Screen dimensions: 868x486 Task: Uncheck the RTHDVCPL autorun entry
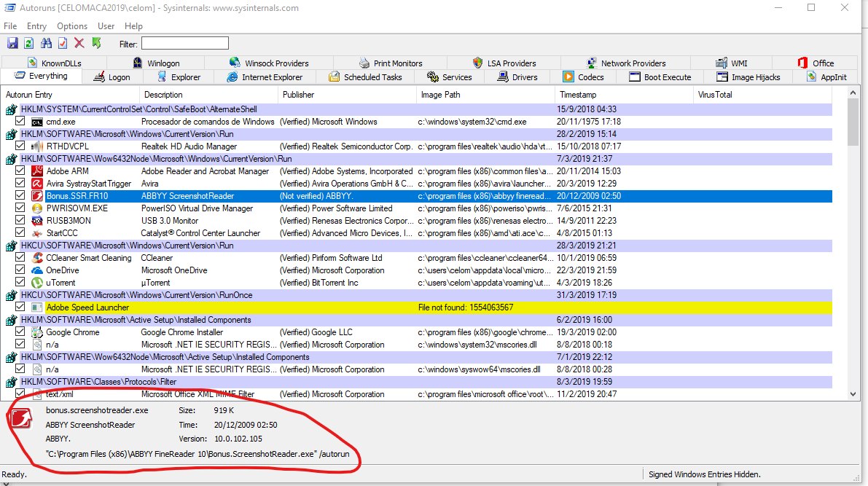pos(20,146)
